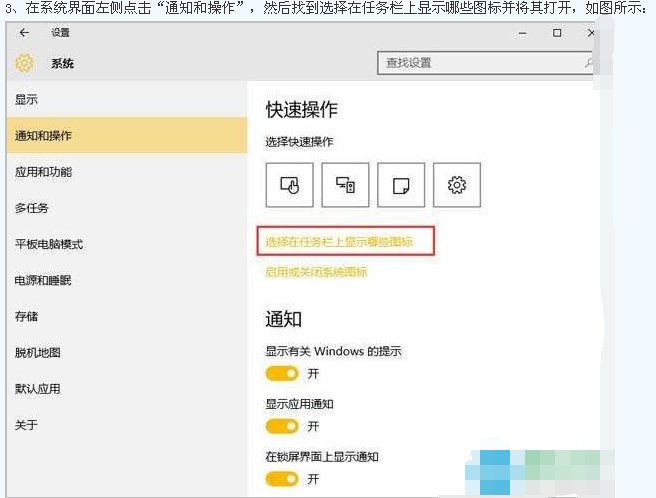This screenshot has width=656, height=498.
Task: Select the connect devices quick action tile
Action: click(x=345, y=185)
